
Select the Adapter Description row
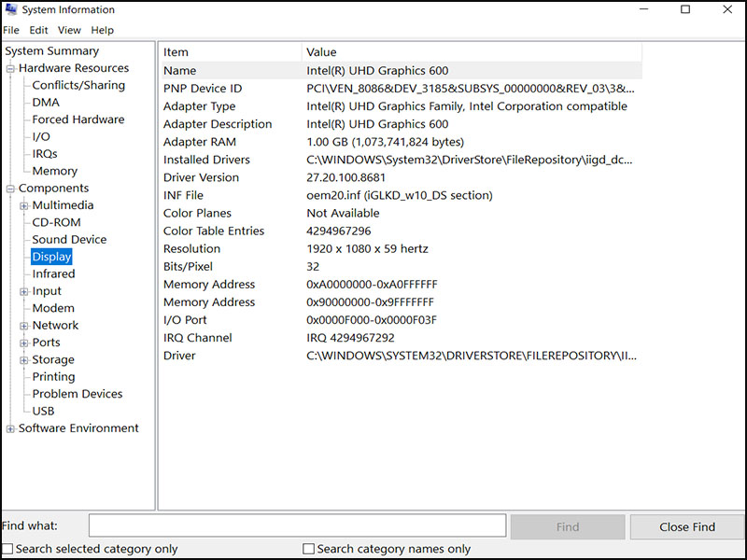(402, 124)
